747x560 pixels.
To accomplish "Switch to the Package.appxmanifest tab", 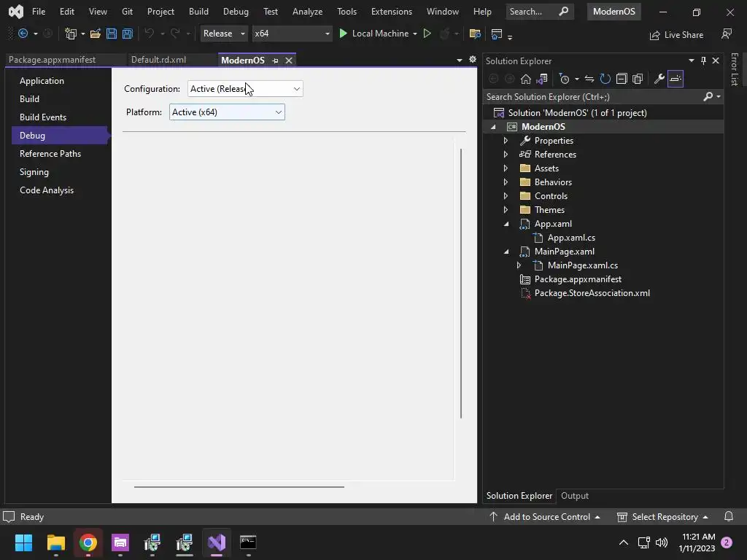I will pyautogui.click(x=52, y=60).
